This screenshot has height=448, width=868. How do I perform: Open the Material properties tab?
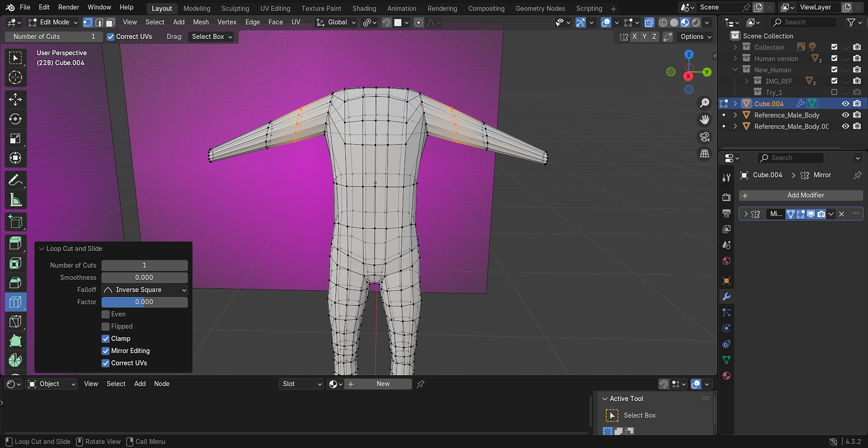click(726, 376)
